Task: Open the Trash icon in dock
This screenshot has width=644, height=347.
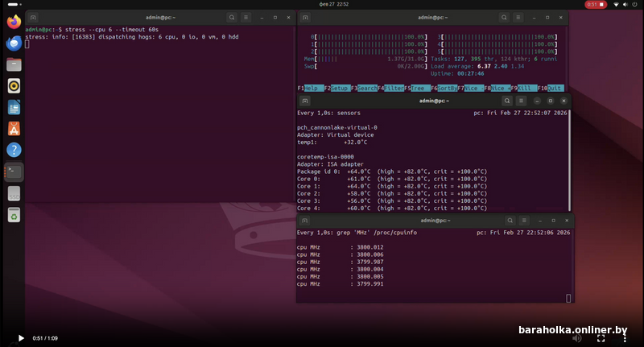Action: click(14, 214)
